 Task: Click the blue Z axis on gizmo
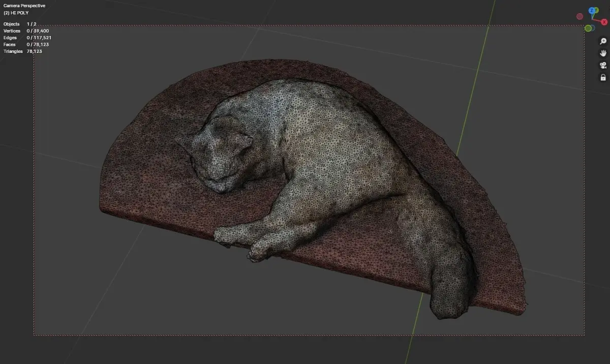tap(592, 10)
